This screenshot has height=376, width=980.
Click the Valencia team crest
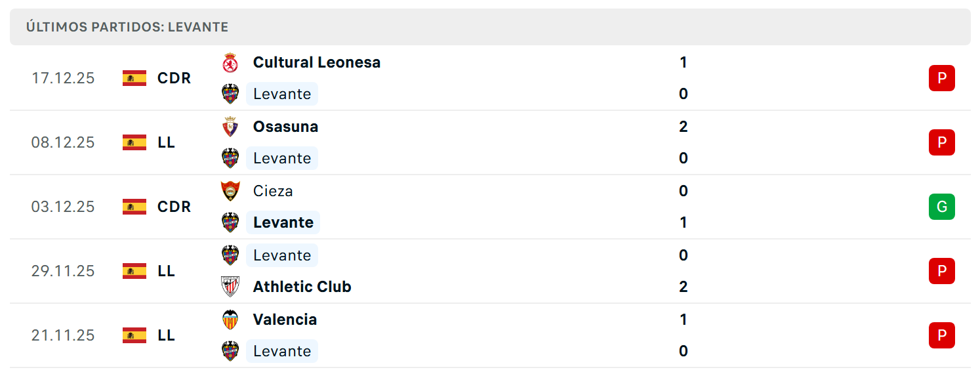(230, 320)
